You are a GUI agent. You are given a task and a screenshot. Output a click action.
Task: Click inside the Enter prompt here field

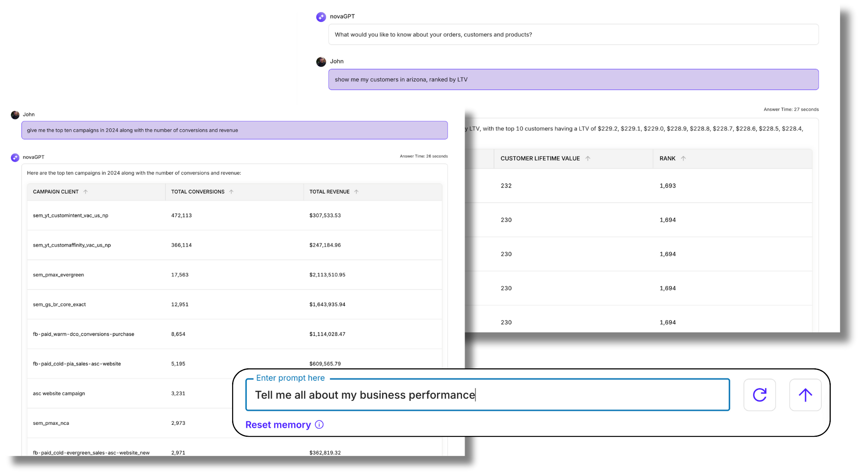(x=487, y=395)
